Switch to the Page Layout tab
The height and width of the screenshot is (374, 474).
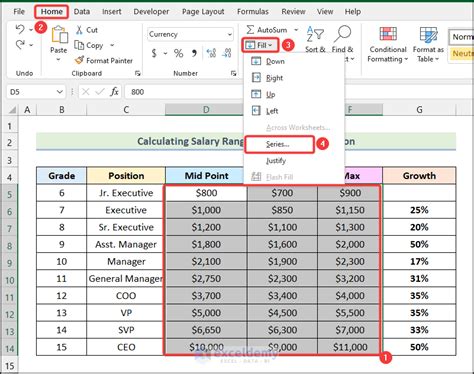coord(203,12)
